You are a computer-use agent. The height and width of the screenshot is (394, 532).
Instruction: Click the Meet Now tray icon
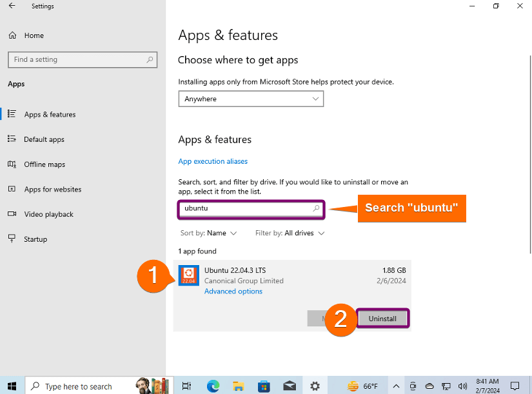tap(413, 386)
